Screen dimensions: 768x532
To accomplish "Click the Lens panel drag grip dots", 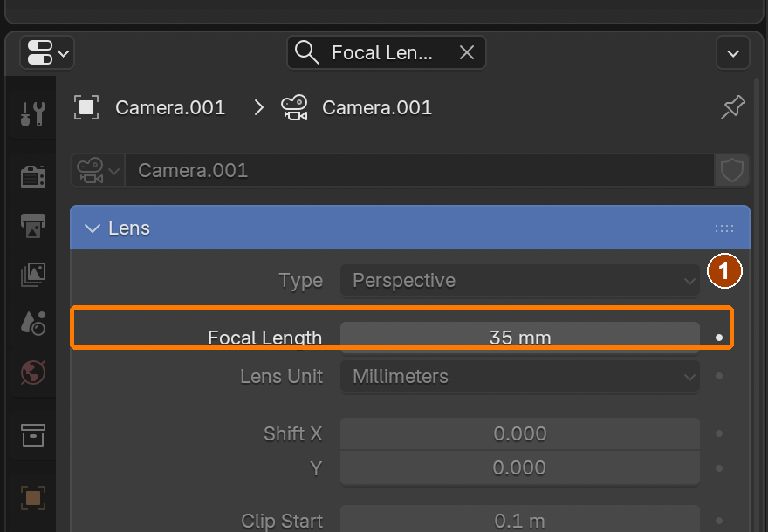I will (723, 228).
